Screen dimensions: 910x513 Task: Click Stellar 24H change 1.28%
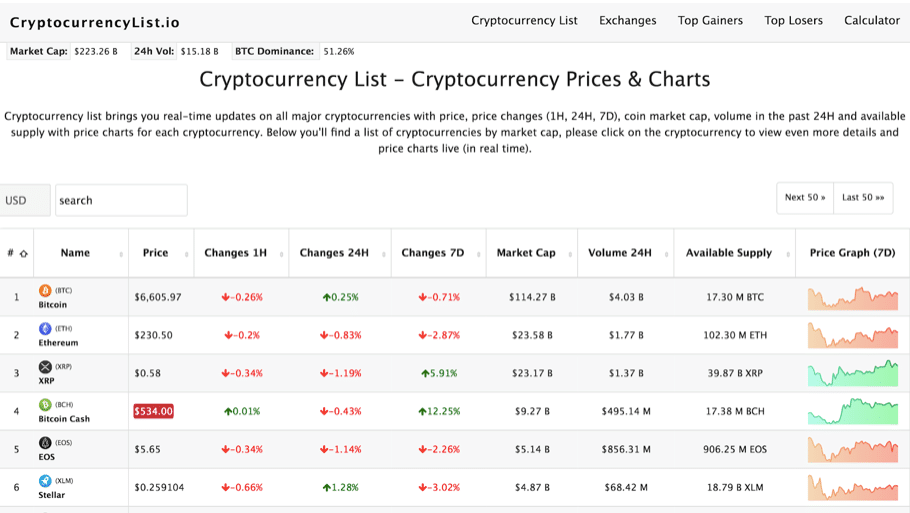point(341,487)
